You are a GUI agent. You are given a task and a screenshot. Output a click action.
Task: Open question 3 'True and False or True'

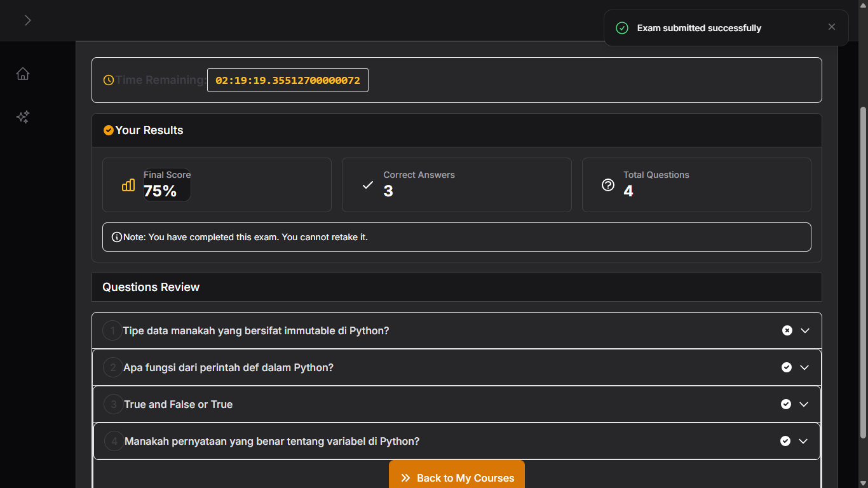(457, 404)
